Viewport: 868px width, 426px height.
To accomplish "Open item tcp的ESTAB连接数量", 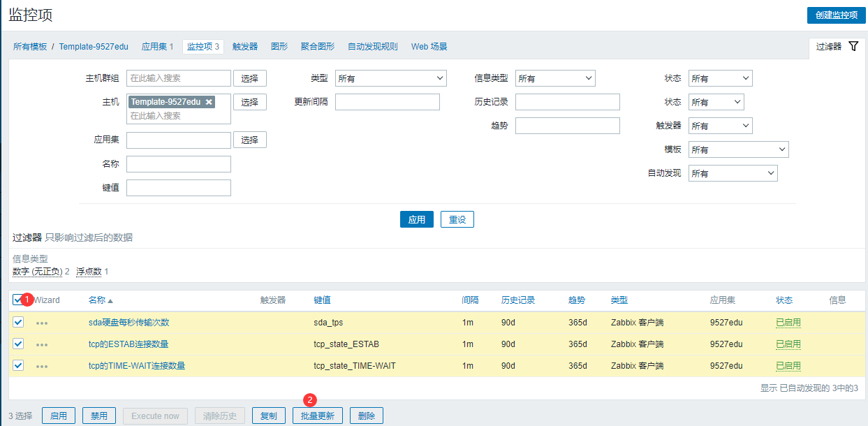I will (x=128, y=344).
